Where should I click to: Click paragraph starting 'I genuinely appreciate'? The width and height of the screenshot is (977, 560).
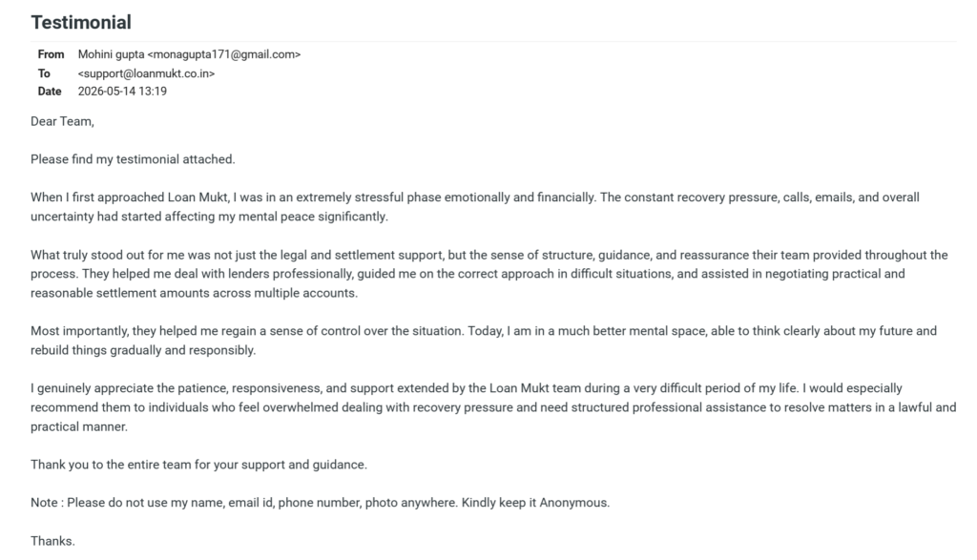(x=493, y=407)
